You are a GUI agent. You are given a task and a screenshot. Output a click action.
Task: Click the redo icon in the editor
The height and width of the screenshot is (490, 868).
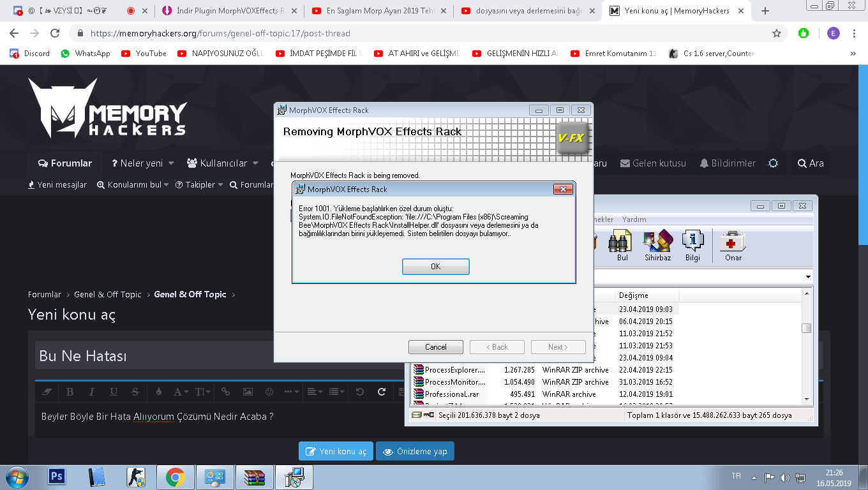[382, 392]
